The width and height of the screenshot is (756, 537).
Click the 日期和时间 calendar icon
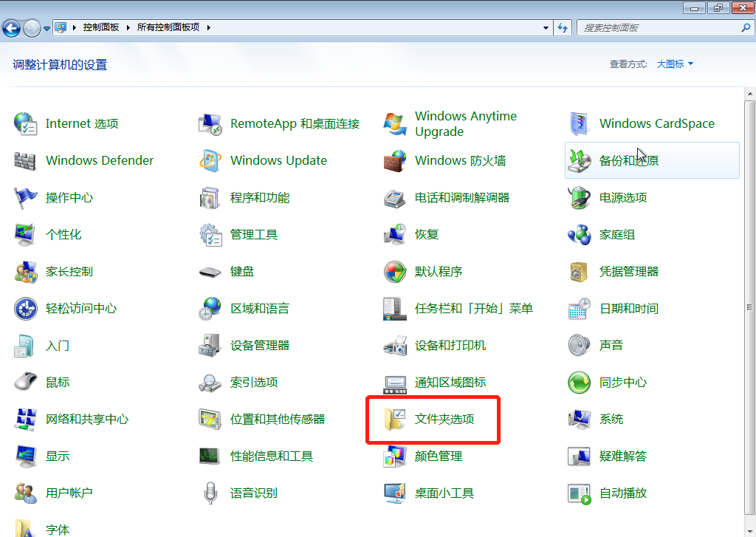click(580, 309)
